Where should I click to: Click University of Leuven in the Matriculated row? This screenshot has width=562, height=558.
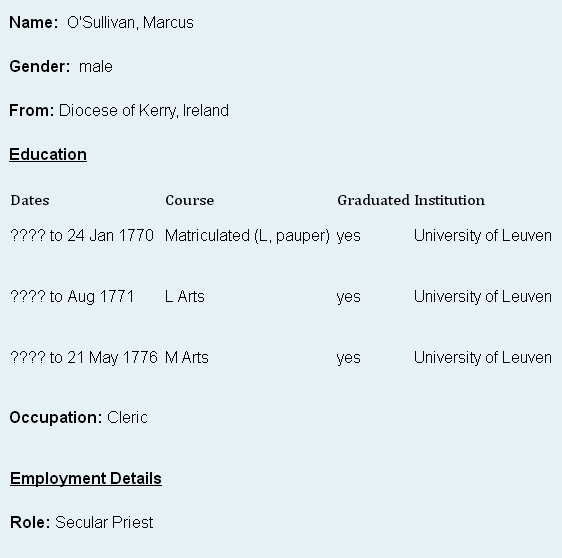pyautogui.click(x=483, y=235)
